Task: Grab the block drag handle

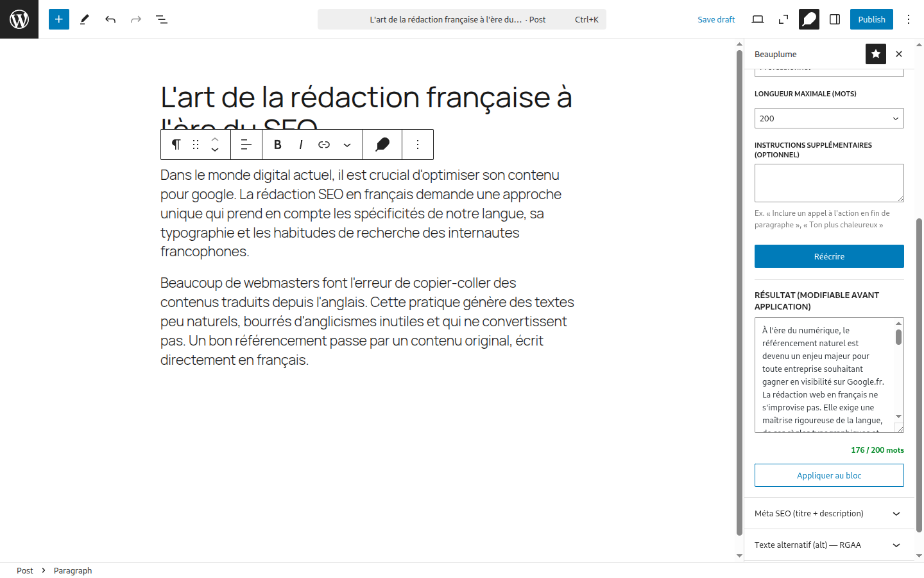Action: coord(196,144)
